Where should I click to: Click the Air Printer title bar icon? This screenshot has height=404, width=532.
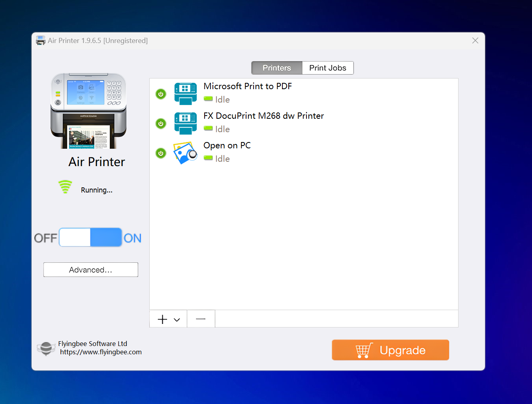40,40
